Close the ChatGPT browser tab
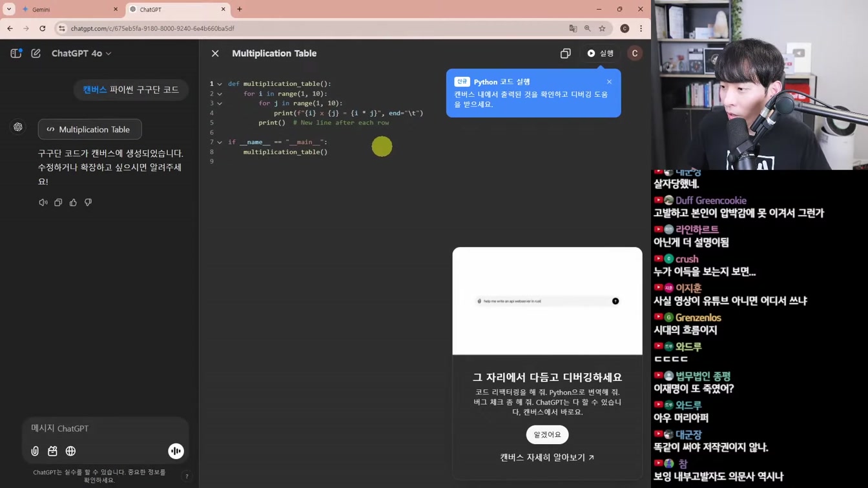Viewport: 868px width, 488px height. pyautogui.click(x=223, y=10)
